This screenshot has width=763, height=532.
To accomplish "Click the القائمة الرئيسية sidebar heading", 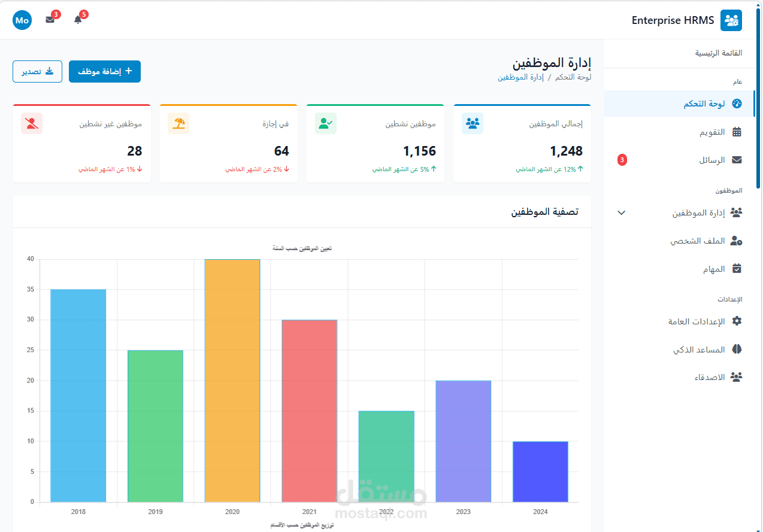I will coord(719,53).
